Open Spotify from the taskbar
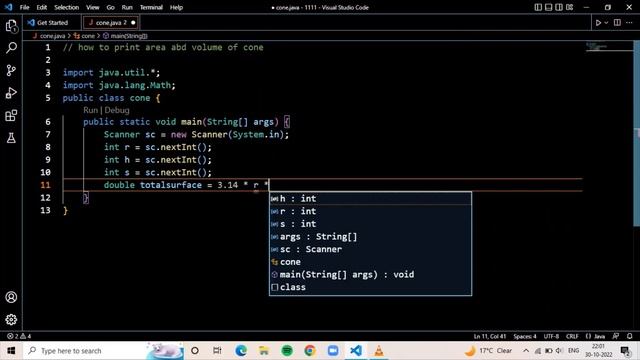 287,351
